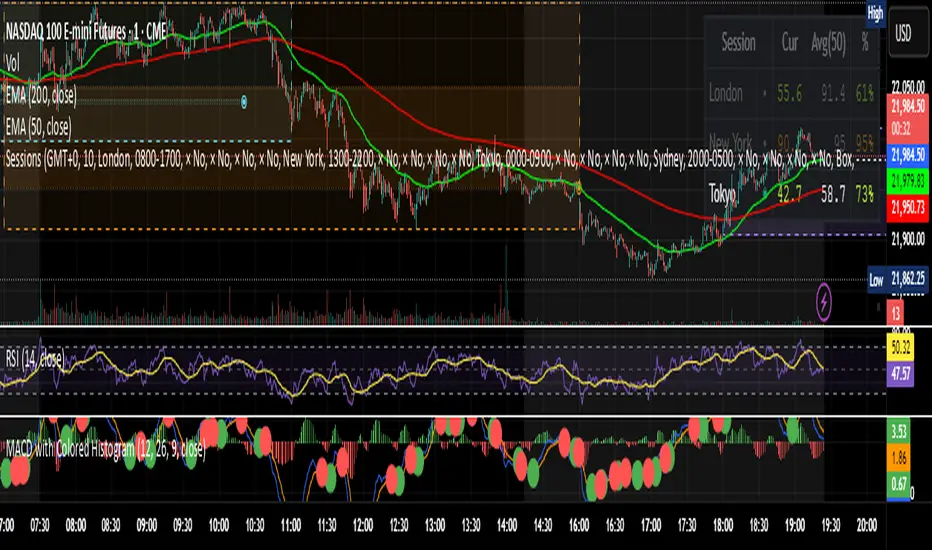Click the green MACD value 0.67 label
Image resolution: width=932 pixels, height=550 pixels.
coord(899,484)
